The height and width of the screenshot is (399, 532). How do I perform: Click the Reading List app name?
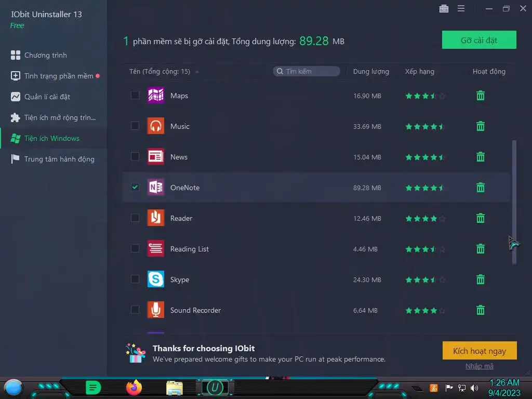pos(189,249)
